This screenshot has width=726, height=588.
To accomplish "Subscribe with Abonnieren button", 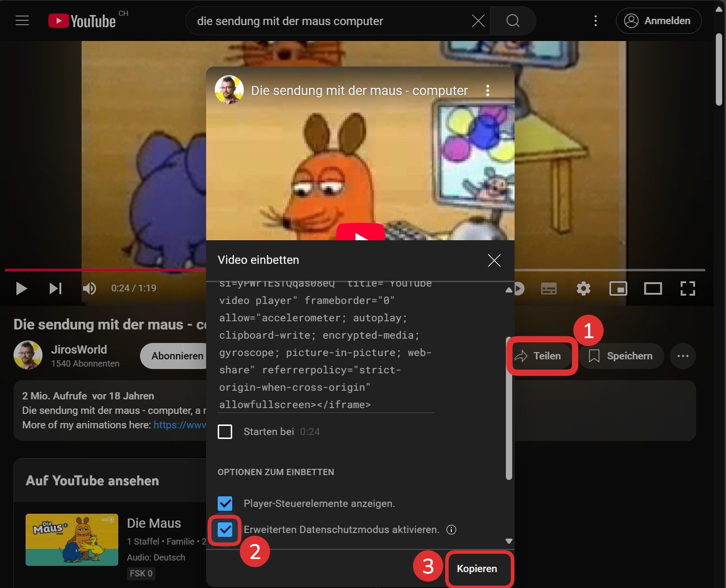I will (174, 356).
